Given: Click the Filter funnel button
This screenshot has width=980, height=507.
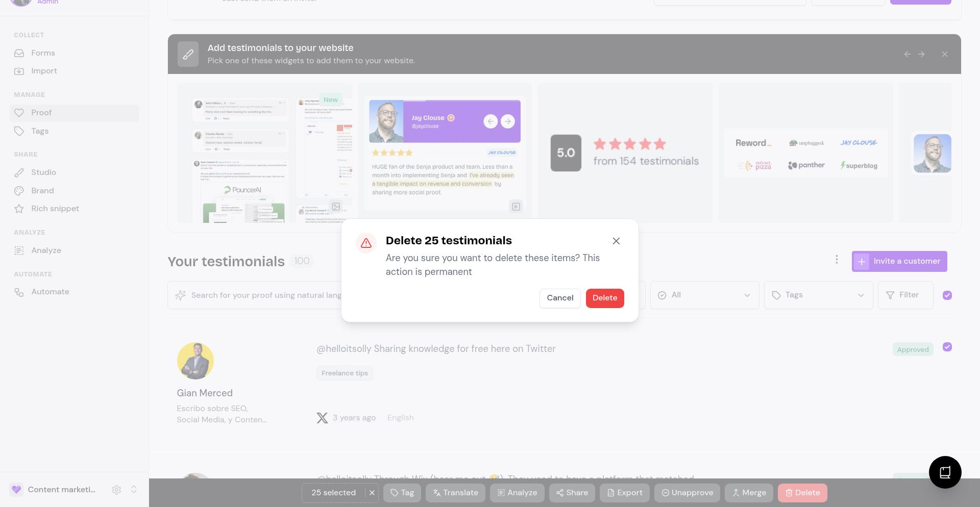Looking at the screenshot, I should point(905,295).
